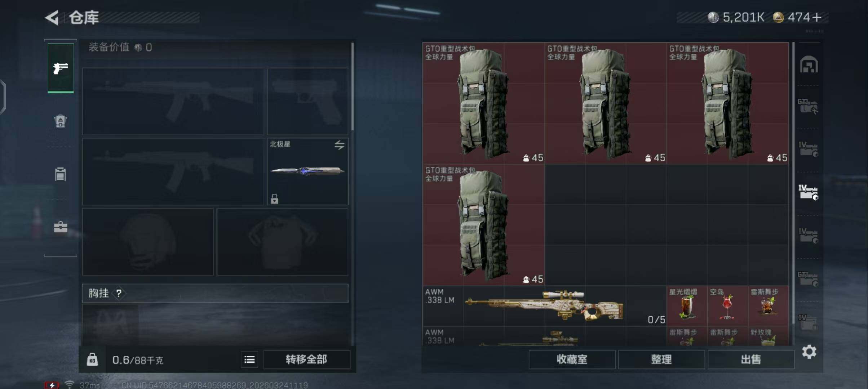Open the briefcase safe-box tab in sidebar
Screen dimensions: 868x389
click(61, 227)
